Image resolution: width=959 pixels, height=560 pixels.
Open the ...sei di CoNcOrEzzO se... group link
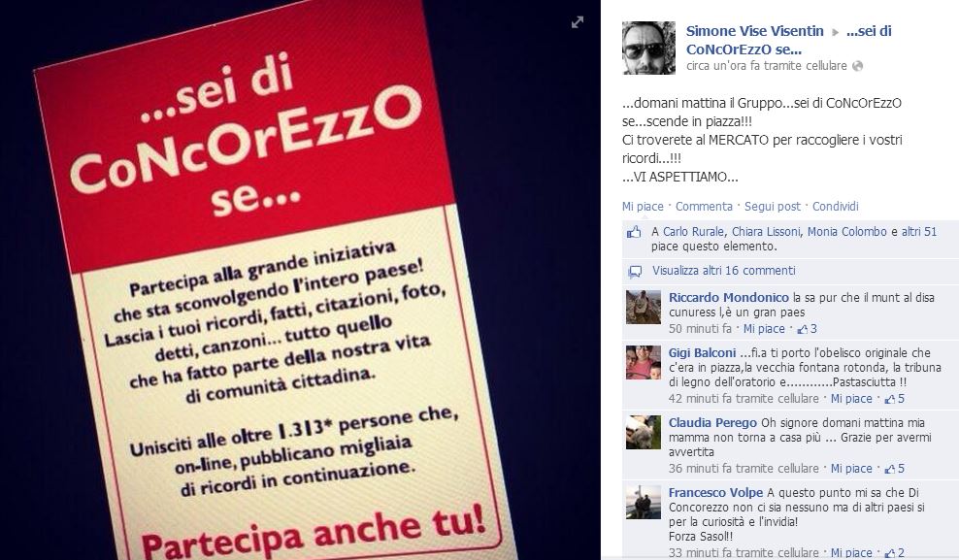point(789,41)
